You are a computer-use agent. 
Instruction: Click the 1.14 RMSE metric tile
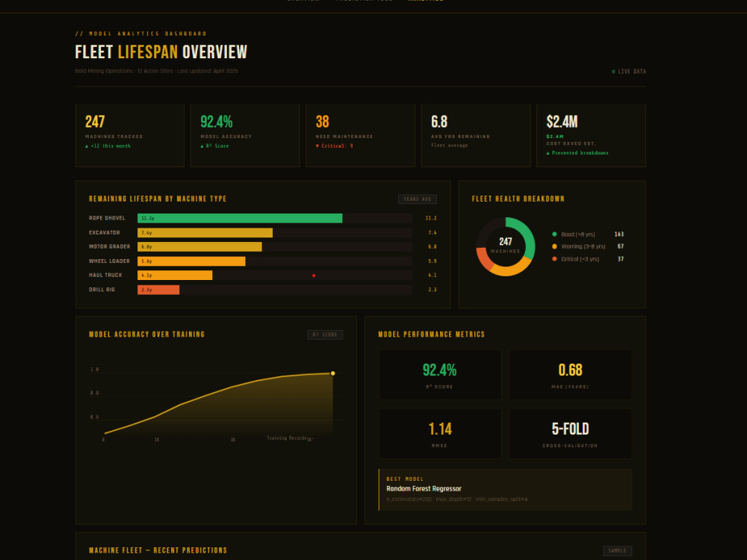point(440,433)
